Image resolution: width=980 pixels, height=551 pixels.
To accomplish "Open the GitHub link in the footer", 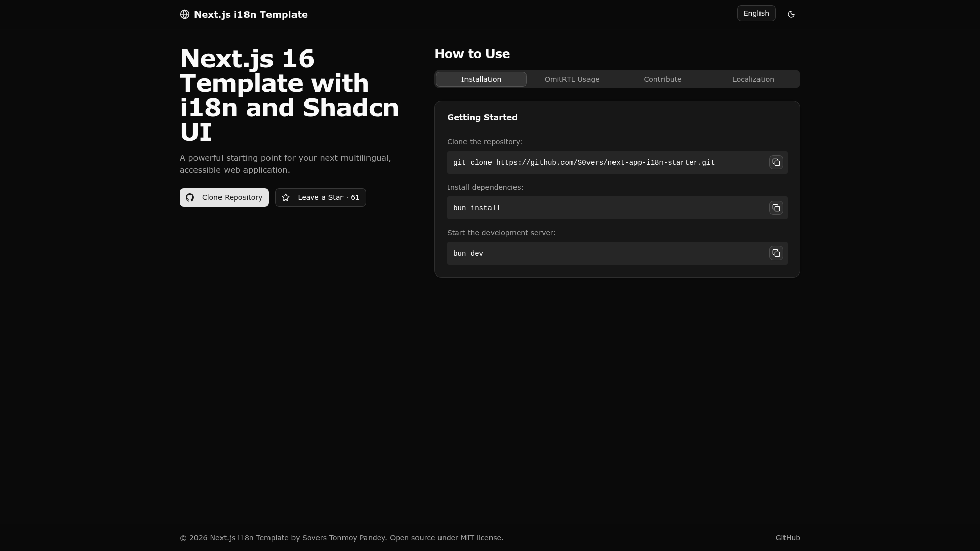I will [x=788, y=538].
